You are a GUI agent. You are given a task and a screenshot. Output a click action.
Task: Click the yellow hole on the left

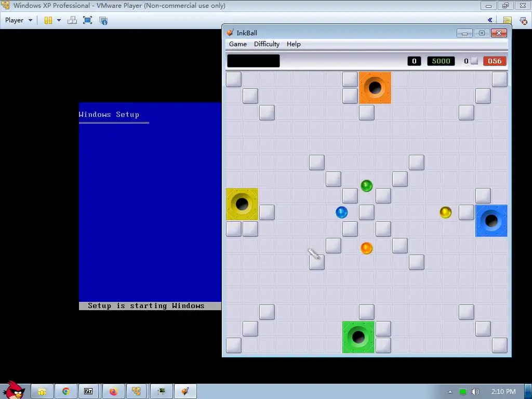pos(242,204)
